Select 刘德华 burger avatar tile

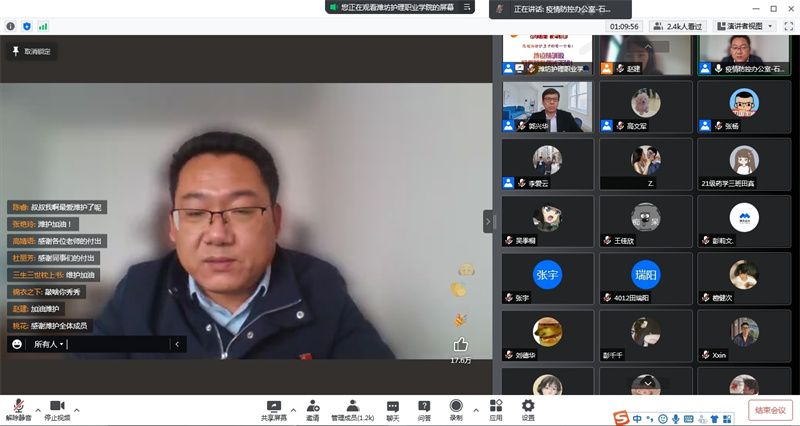(547, 336)
